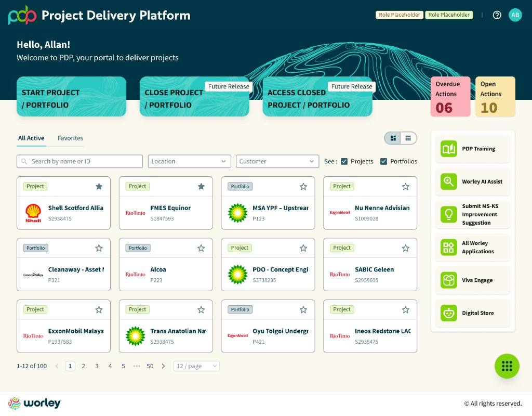This screenshot has height=416, width=532.
Task: Click the Worley AI Assist link text
Action: click(x=482, y=181)
